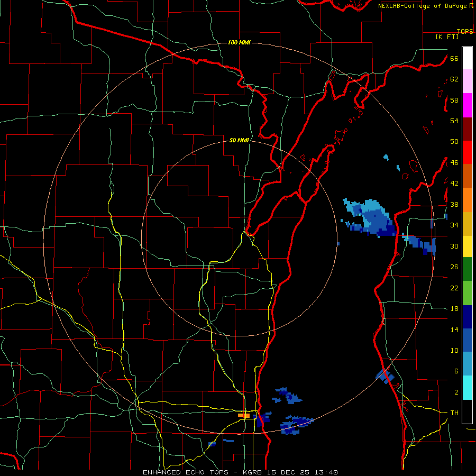Click the 'TH' legend label

click(x=454, y=413)
